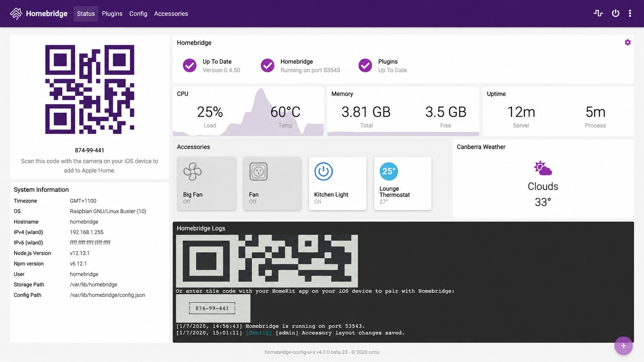The image size is (644, 362).
Task: Open the Plugins tab
Action: 112,14
